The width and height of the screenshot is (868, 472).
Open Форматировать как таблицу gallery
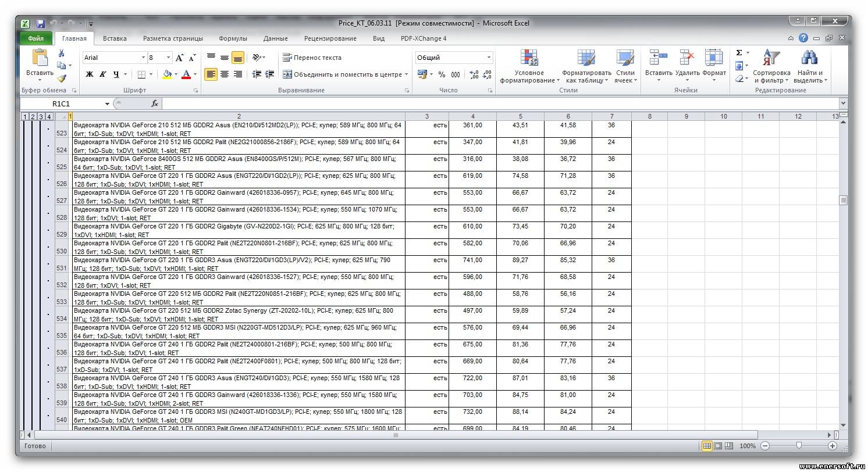[x=586, y=66]
